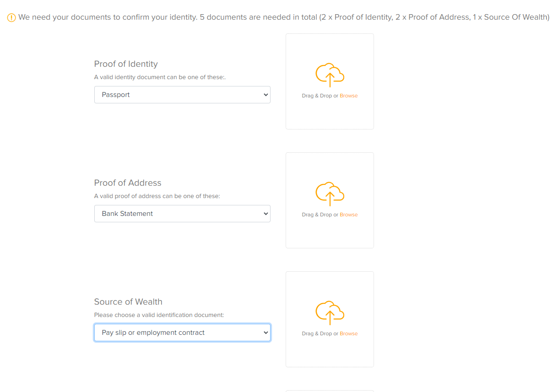Screen dimensions: 558x392
Task: Open the Pay slip or employment contract dropdown
Action: point(182,333)
